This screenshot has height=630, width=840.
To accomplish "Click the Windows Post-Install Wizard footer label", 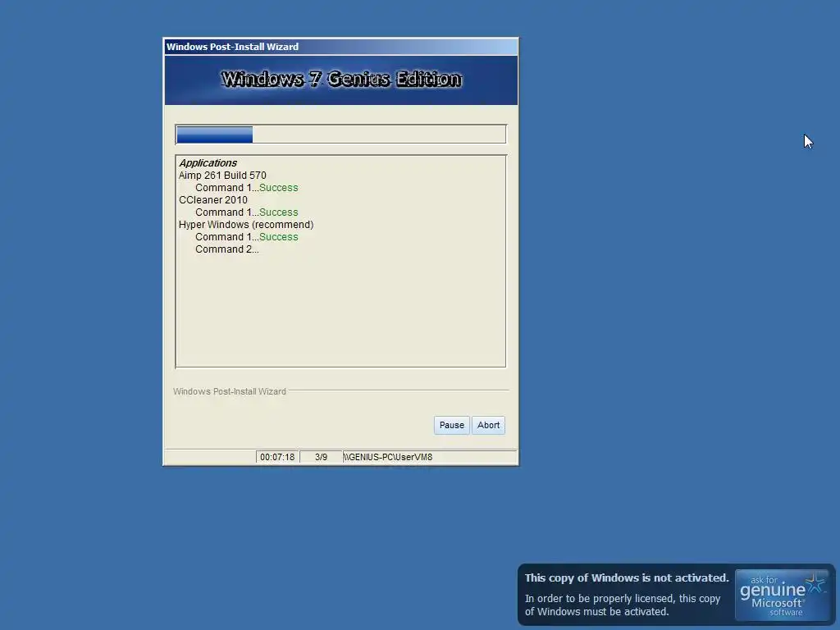I will [x=230, y=391].
